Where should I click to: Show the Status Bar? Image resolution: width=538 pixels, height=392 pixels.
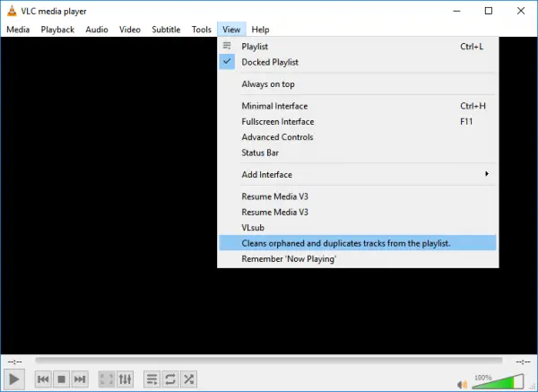358,152
